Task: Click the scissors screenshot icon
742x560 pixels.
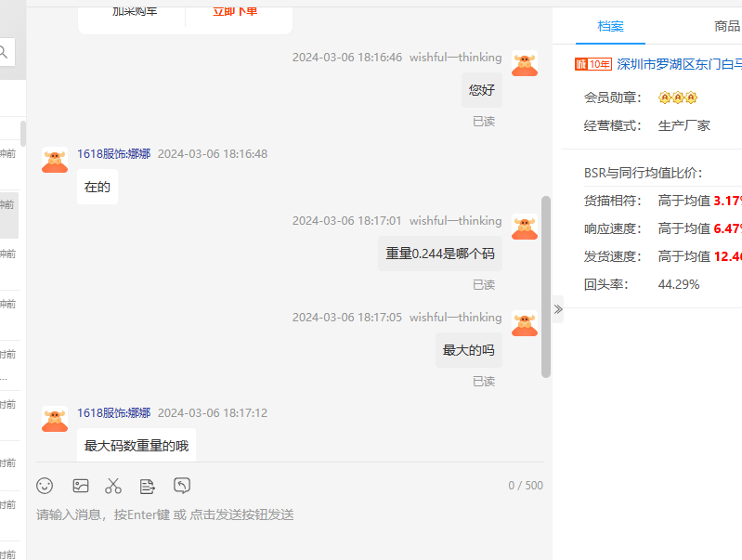Action: pos(113,486)
